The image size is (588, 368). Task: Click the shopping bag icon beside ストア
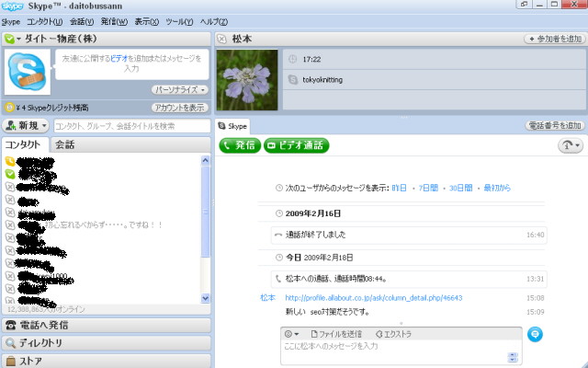click(x=10, y=361)
